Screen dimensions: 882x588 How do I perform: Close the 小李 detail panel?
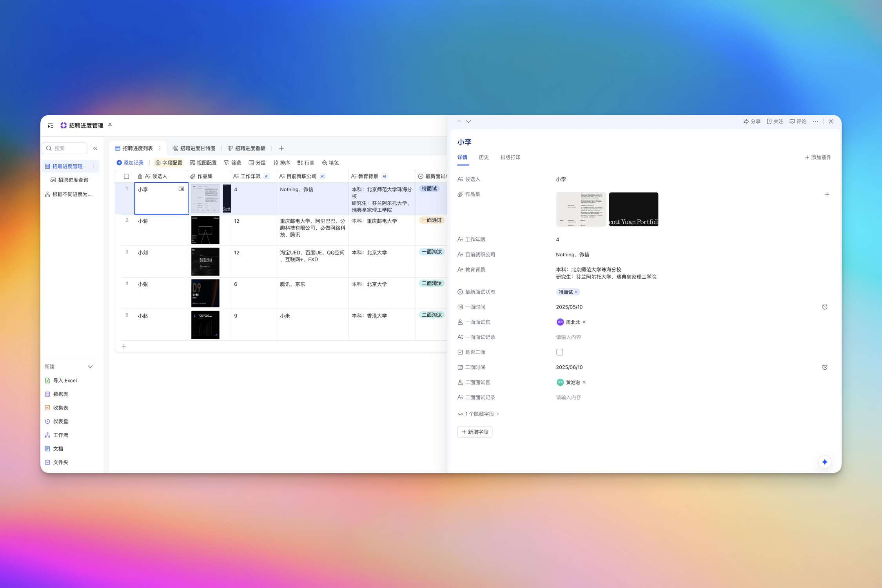(x=831, y=122)
